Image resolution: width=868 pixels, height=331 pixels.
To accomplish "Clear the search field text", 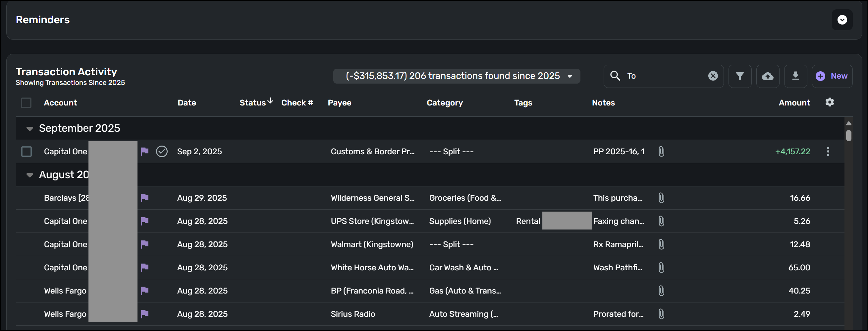I will [713, 76].
